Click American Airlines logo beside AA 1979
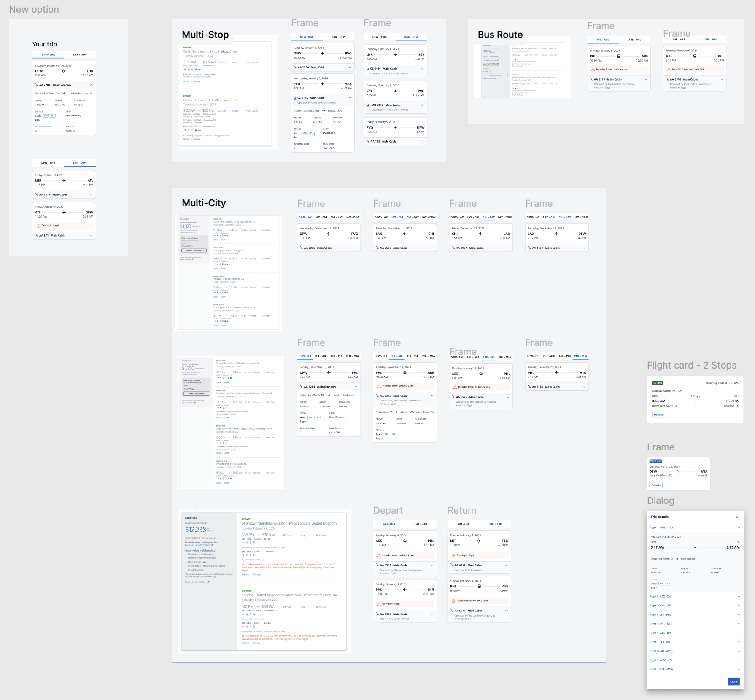 click(453, 248)
